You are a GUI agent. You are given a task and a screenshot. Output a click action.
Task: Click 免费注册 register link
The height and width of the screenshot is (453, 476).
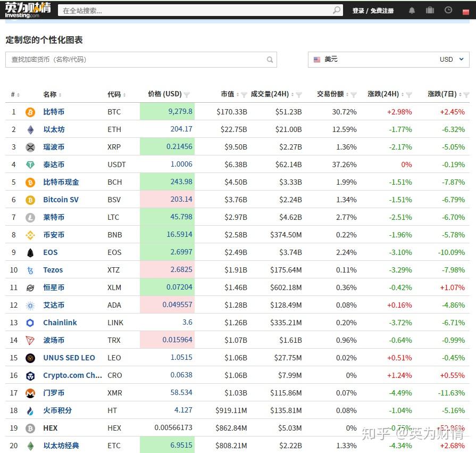click(382, 11)
